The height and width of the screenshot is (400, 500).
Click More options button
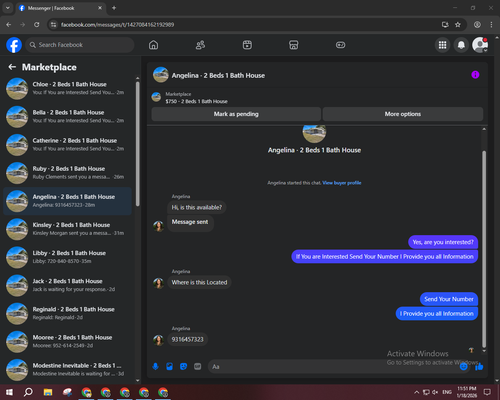(403, 114)
